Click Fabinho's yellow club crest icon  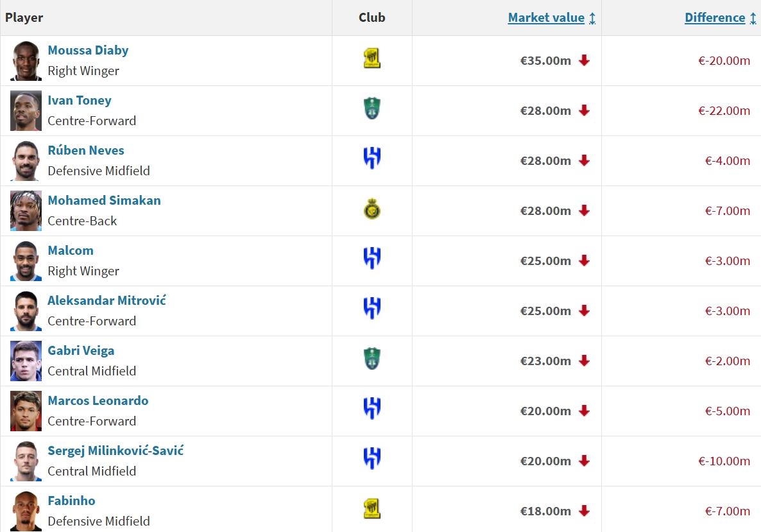pos(372,509)
